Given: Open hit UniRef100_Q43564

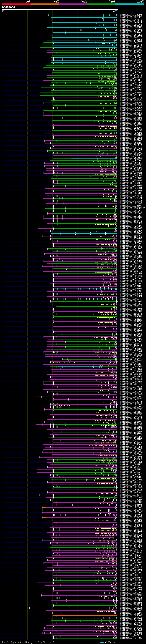Looking at the screenshot, I should pos(131,40).
